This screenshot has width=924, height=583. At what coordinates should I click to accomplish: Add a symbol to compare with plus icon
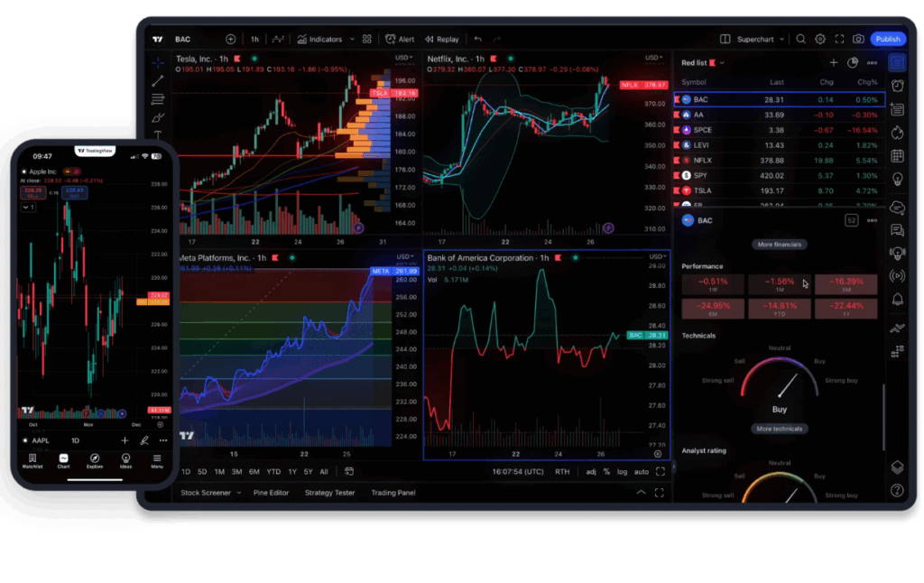coord(230,40)
